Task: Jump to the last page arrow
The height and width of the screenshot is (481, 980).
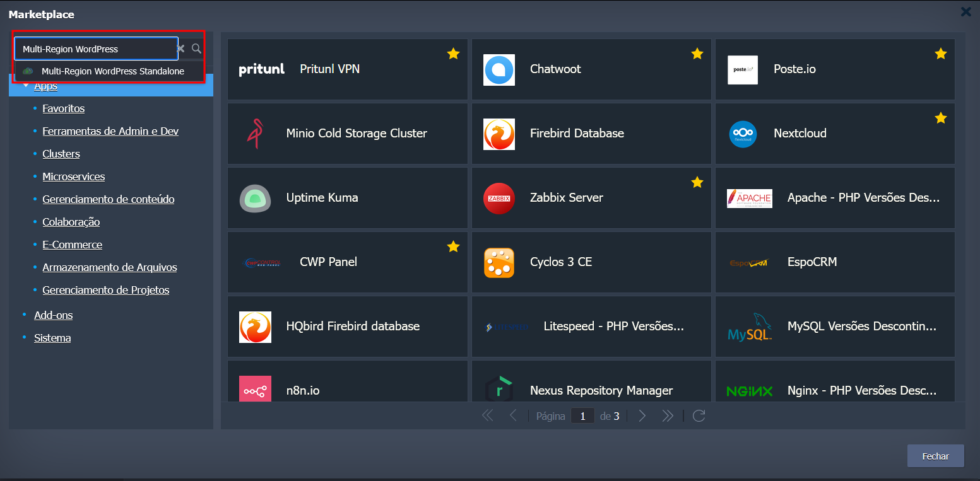Action: tap(668, 415)
